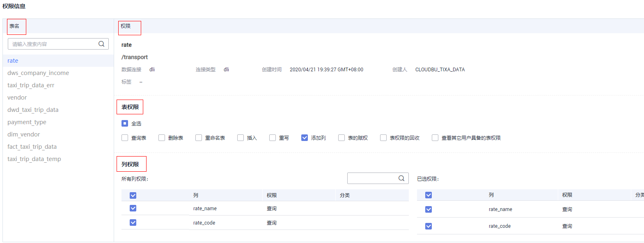The image size is (644, 243).
Task: Choose payment_type from table list
Action: coord(27,122)
